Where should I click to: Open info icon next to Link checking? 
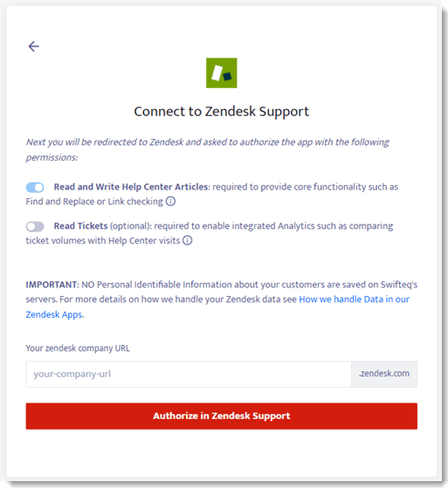coord(170,202)
